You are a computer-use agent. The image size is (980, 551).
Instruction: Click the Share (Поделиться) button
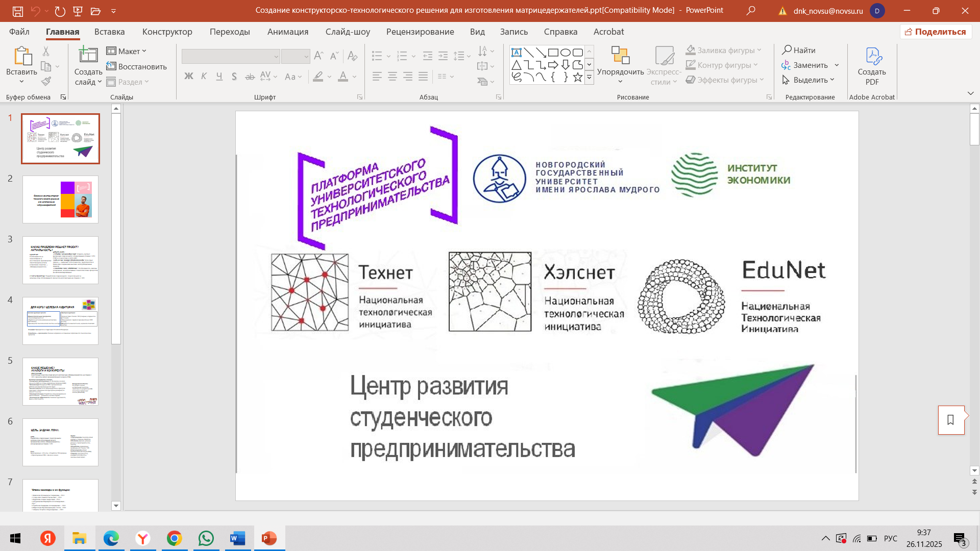coord(935,32)
